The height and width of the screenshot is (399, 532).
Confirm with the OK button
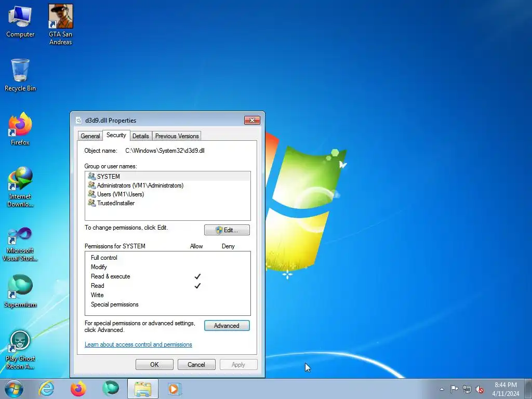coord(154,364)
